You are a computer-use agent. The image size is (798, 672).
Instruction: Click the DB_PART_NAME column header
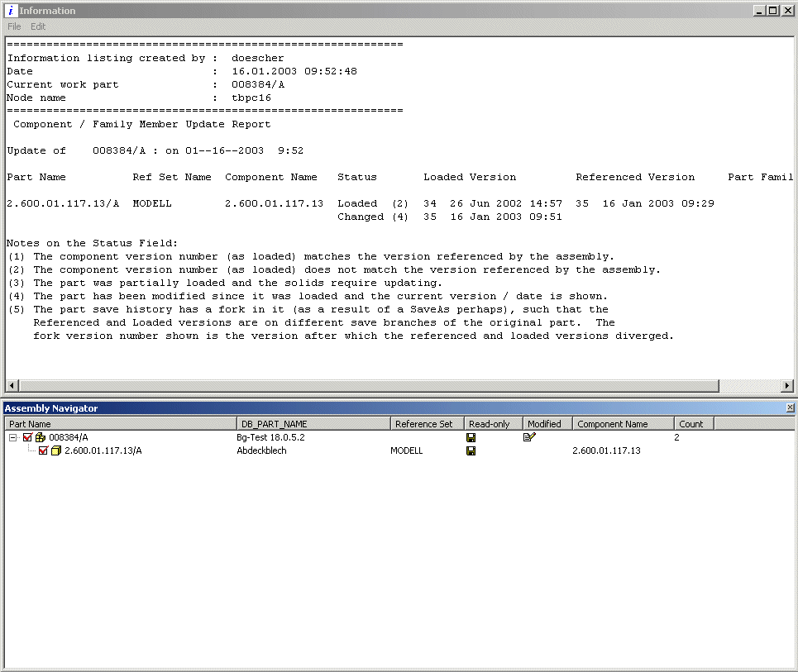pyautogui.click(x=313, y=424)
